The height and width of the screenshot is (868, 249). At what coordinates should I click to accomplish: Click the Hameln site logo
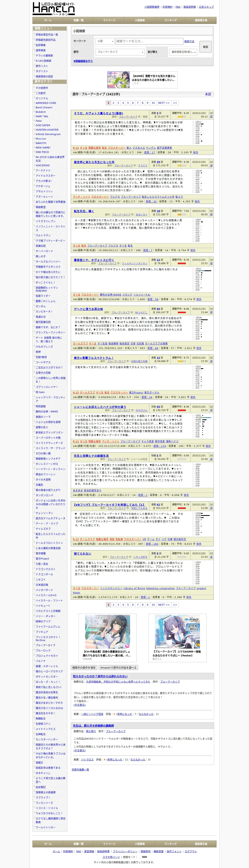coord(54,8)
